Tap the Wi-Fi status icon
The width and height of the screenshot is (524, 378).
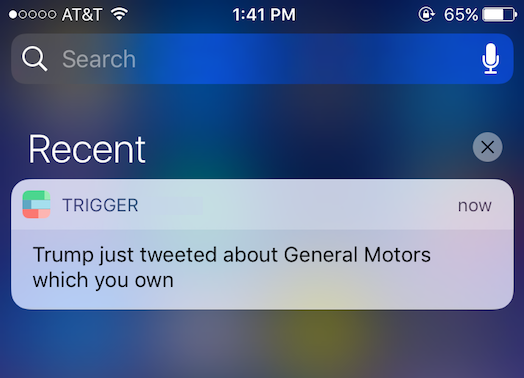tap(119, 14)
